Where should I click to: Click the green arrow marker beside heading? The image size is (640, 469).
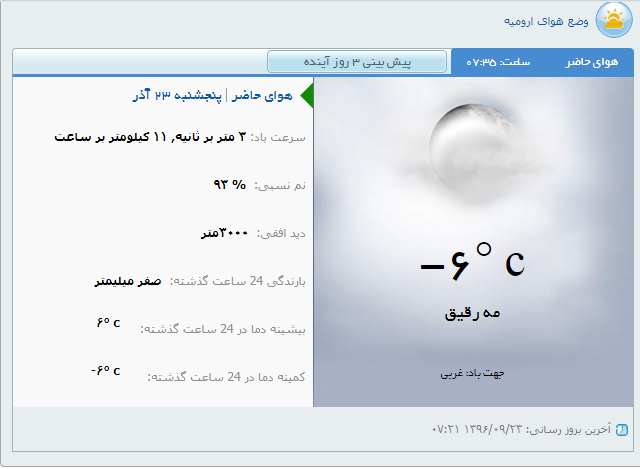pyautogui.click(x=307, y=96)
